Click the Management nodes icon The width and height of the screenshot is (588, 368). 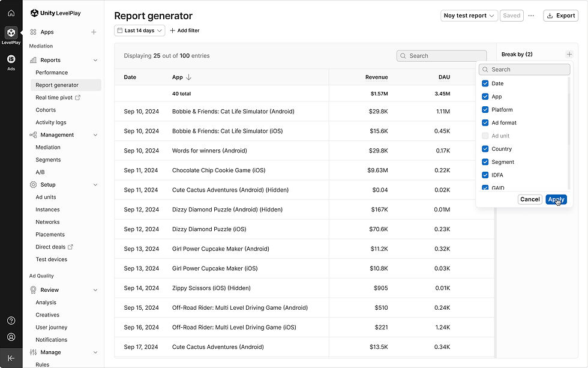coord(34,134)
